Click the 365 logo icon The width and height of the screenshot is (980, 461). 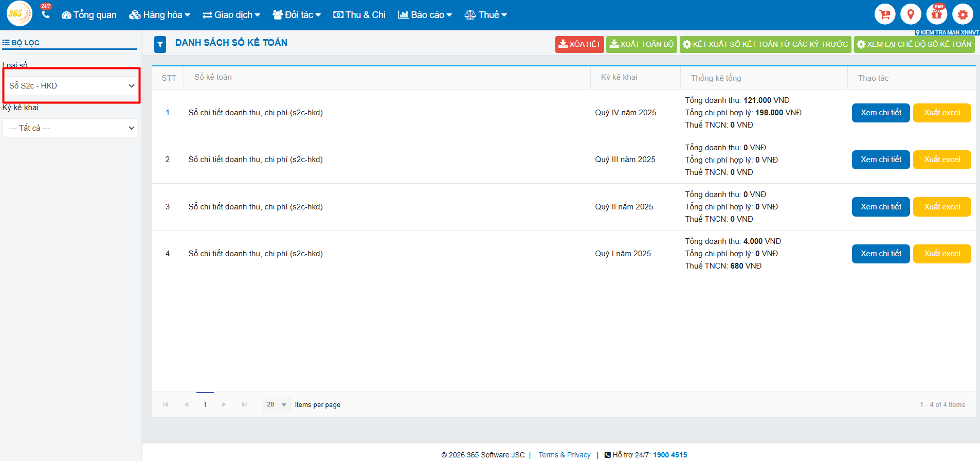click(x=19, y=14)
